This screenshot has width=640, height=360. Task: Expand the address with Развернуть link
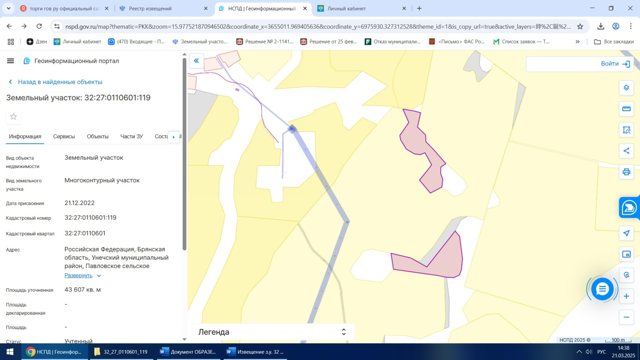click(82, 276)
